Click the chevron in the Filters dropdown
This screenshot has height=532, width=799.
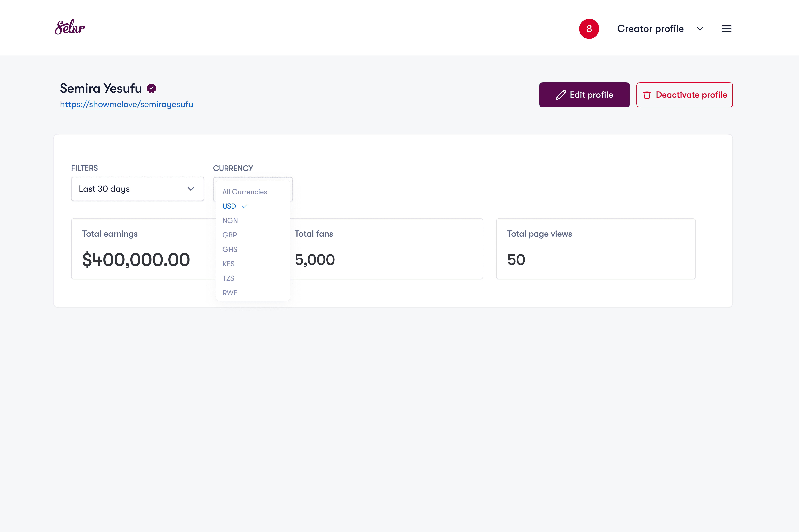click(191, 189)
